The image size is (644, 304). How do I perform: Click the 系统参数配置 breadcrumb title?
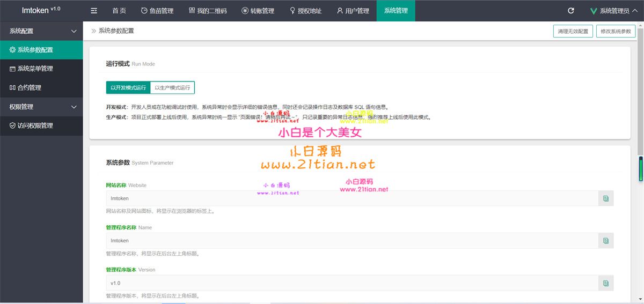(x=116, y=31)
